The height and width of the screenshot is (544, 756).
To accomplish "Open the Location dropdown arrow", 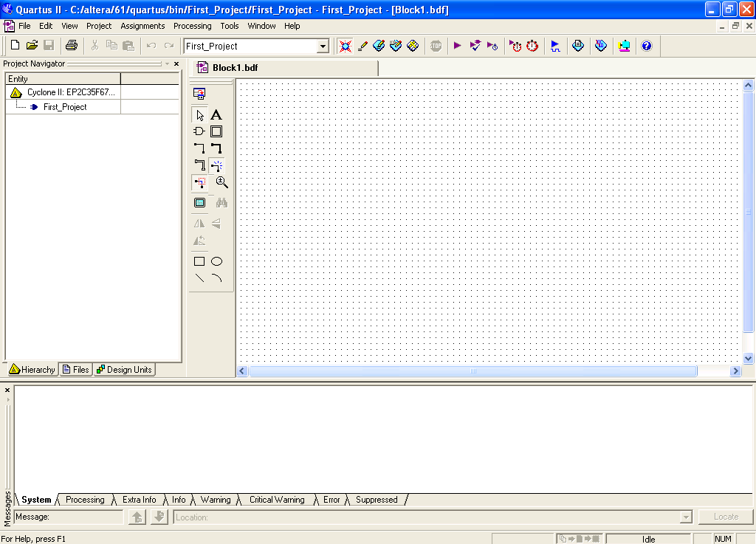I will coord(686,517).
